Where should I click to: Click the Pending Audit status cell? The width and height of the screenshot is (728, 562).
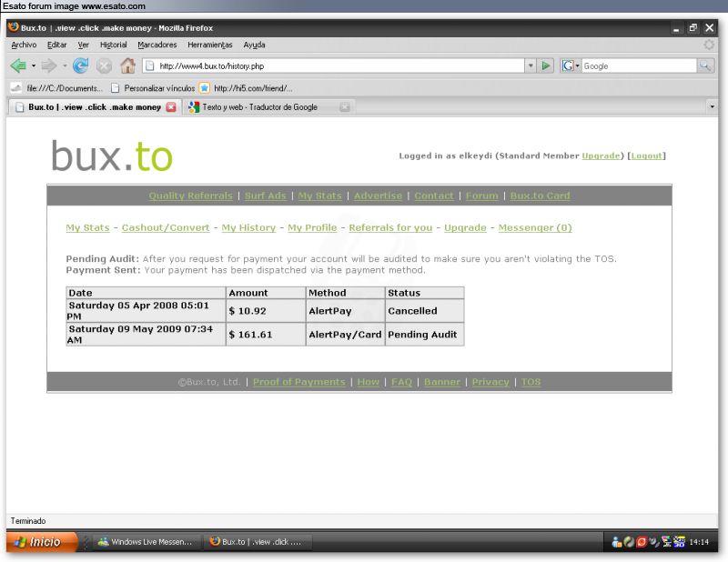click(x=424, y=334)
